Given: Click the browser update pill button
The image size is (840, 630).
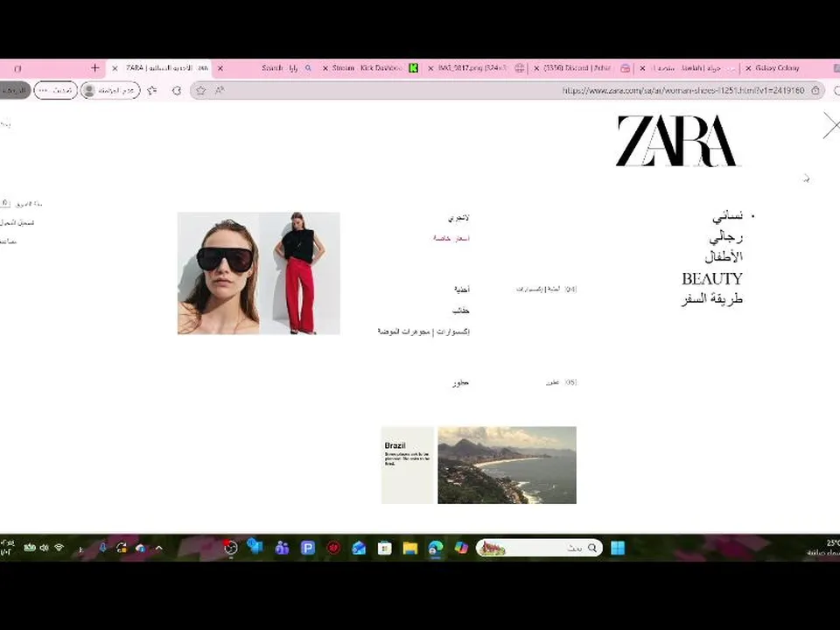Looking at the screenshot, I should (56, 90).
